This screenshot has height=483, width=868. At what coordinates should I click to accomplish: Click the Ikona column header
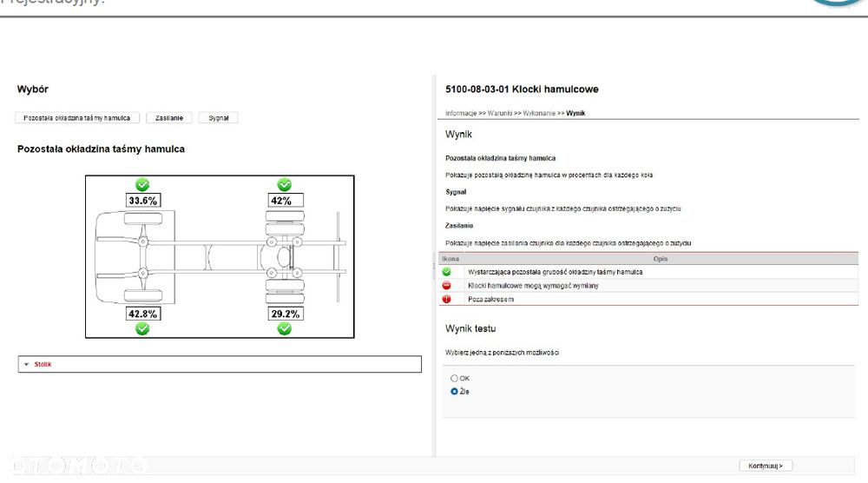pos(450,259)
